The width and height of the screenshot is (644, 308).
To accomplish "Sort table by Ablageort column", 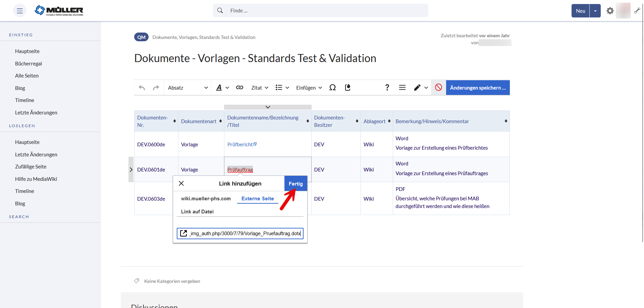I will pyautogui.click(x=389, y=121).
